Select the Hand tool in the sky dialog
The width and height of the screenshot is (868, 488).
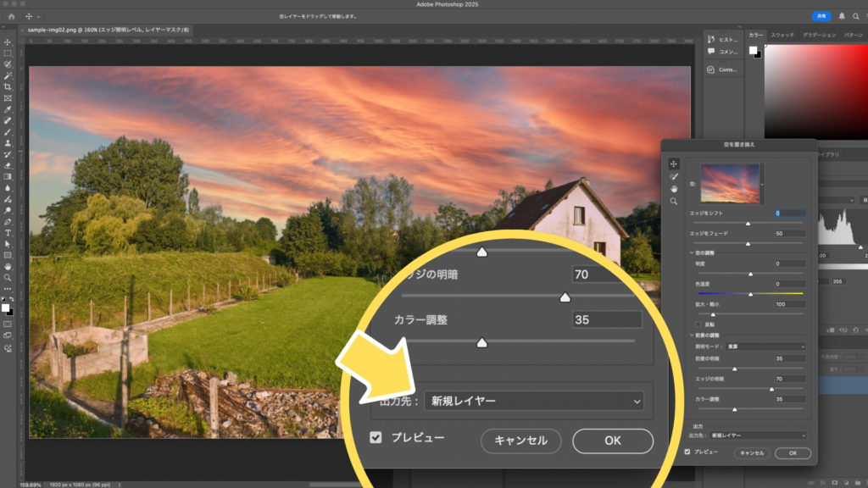tap(675, 188)
